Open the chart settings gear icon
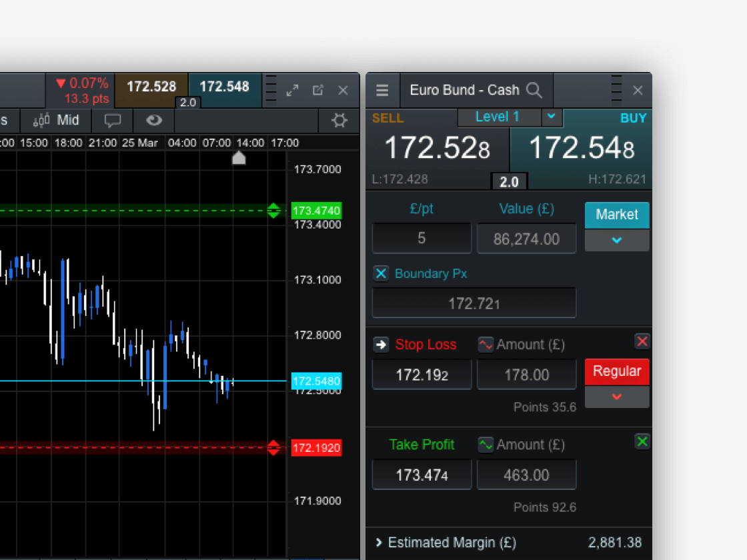 click(x=339, y=121)
